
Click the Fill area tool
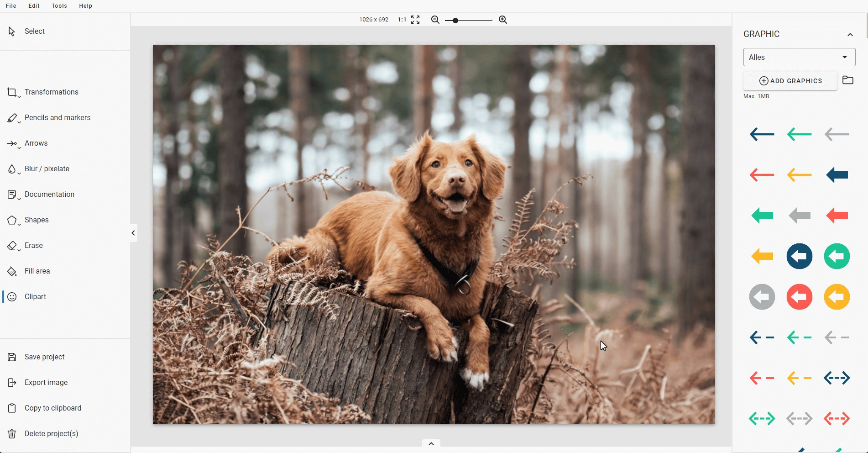click(37, 271)
